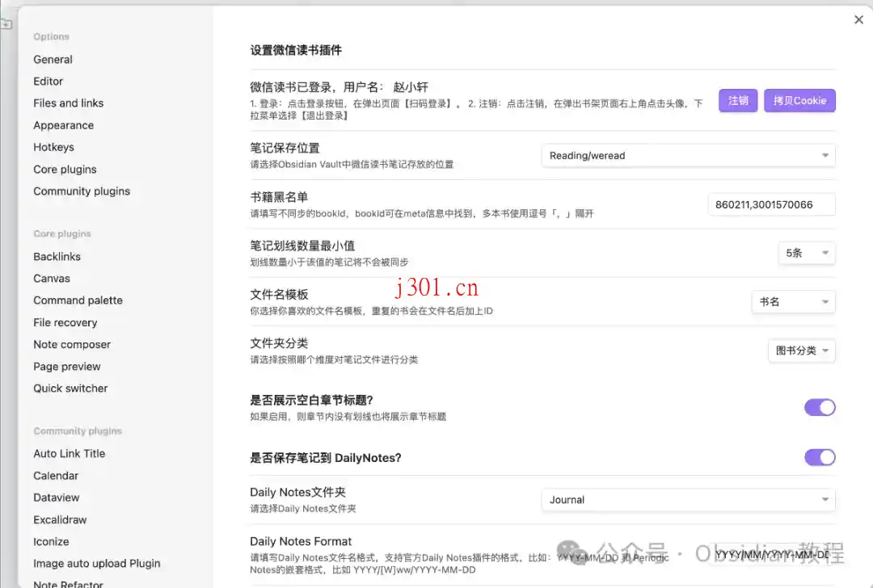
Task: Open Note composer settings
Action: pyautogui.click(x=72, y=344)
